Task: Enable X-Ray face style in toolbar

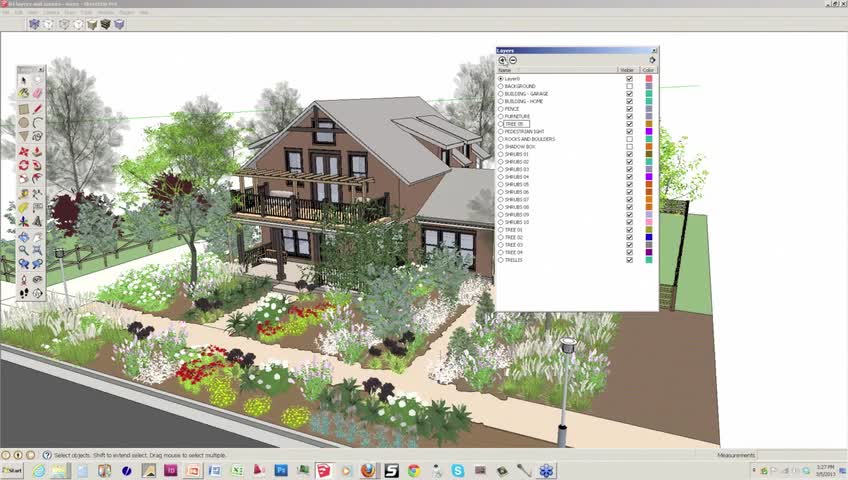Action: click(34, 24)
